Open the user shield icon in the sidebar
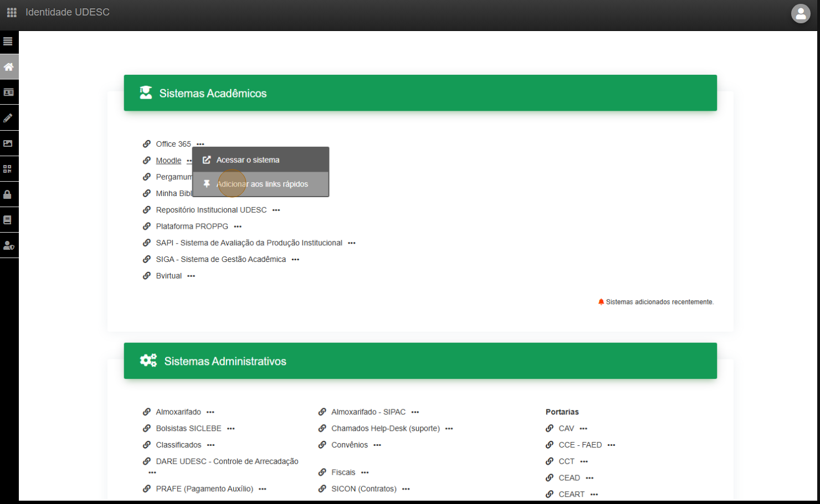The image size is (820, 504). [8, 245]
